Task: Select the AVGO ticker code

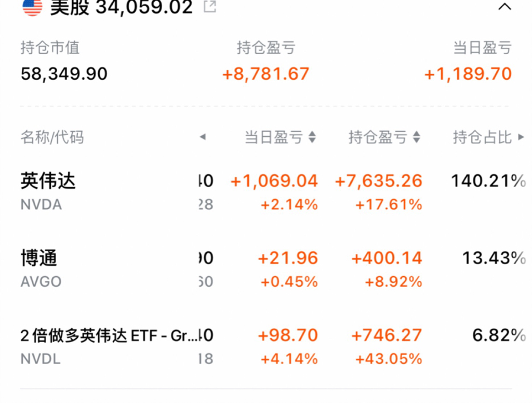Action: tap(41, 282)
